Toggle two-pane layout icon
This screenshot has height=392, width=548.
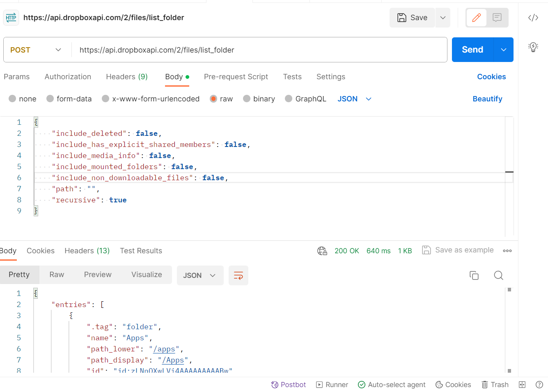coord(522,385)
